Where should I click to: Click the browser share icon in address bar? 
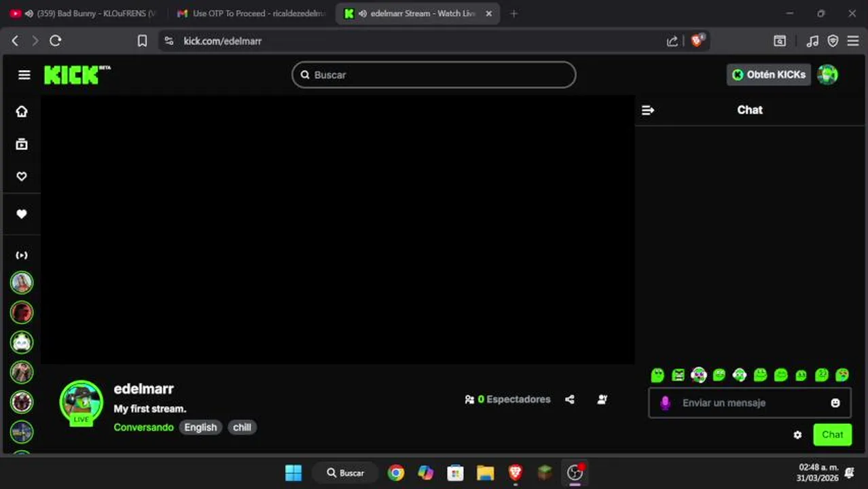[672, 41]
